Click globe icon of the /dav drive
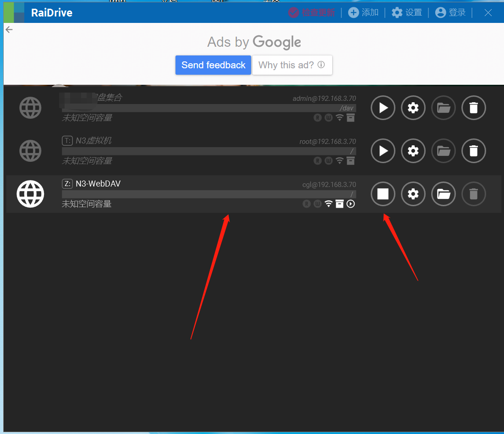Image resolution: width=504 pixels, height=434 pixels. [x=30, y=108]
